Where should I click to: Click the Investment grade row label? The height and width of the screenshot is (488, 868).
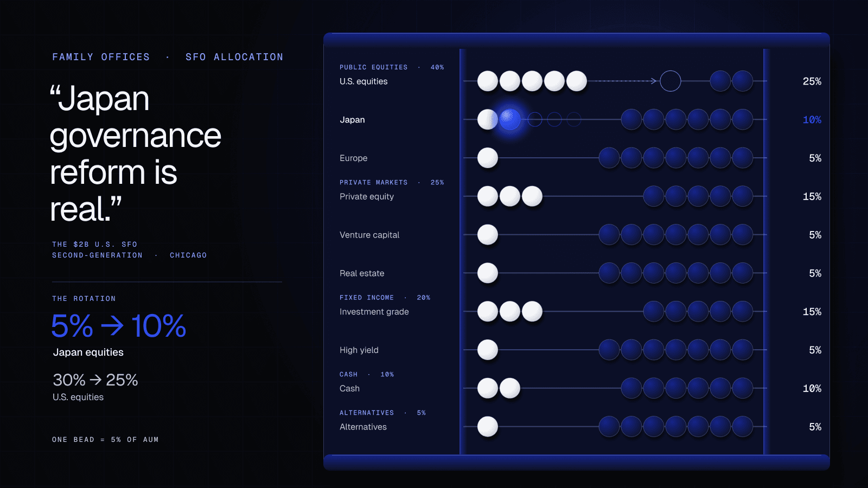pyautogui.click(x=374, y=312)
